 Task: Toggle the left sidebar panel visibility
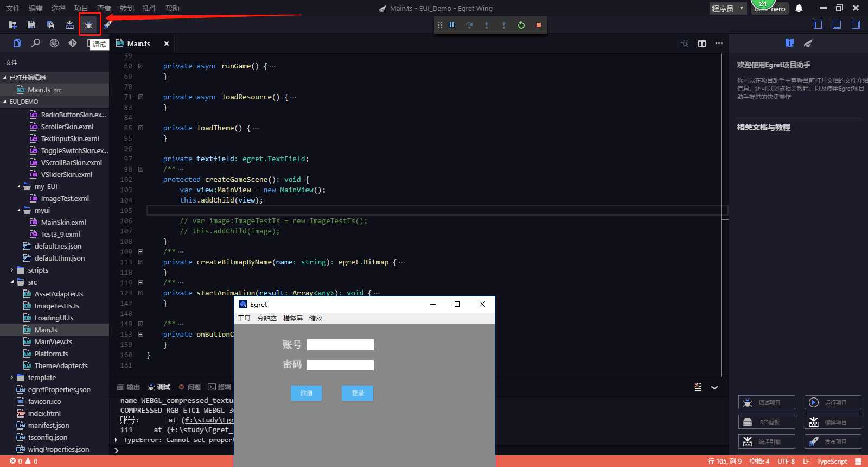818,25
